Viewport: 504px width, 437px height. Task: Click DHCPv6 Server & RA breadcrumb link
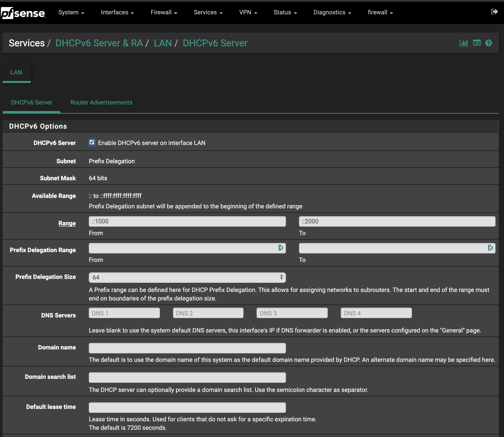click(99, 43)
